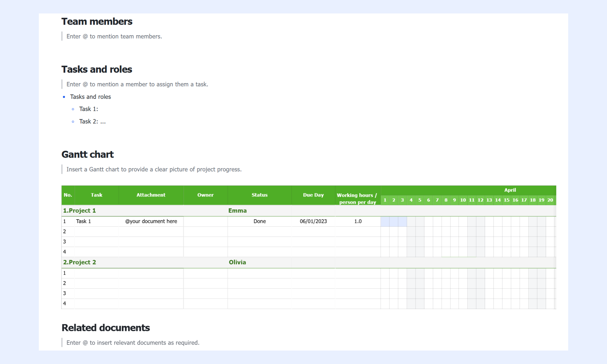
Task: Click the 'April' month header
Action: (510, 190)
